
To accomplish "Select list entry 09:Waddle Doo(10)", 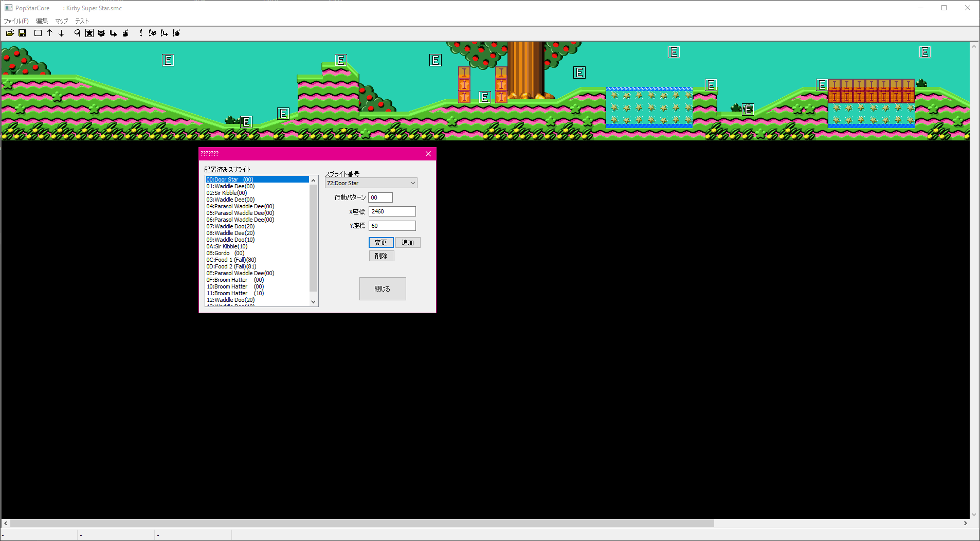I will 257,240.
